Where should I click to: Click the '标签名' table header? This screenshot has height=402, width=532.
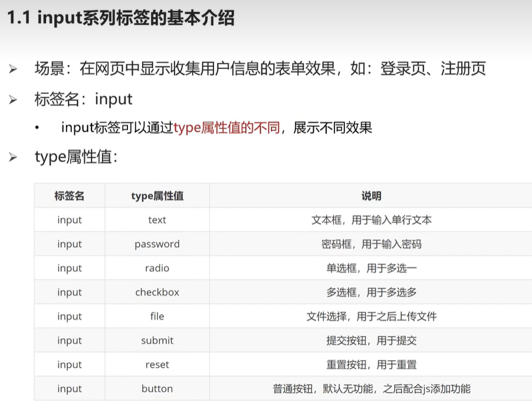tap(69, 196)
